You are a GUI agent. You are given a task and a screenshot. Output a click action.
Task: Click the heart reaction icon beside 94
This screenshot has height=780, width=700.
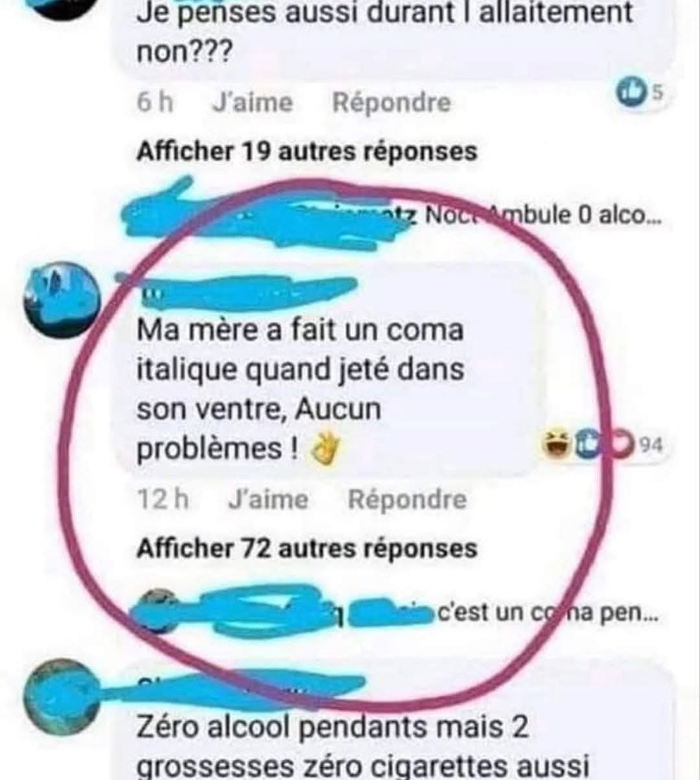click(x=620, y=445)
